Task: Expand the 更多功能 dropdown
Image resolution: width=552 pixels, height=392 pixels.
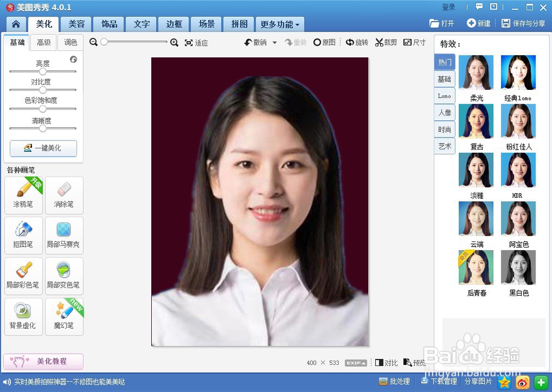Action: coord(279,24)
